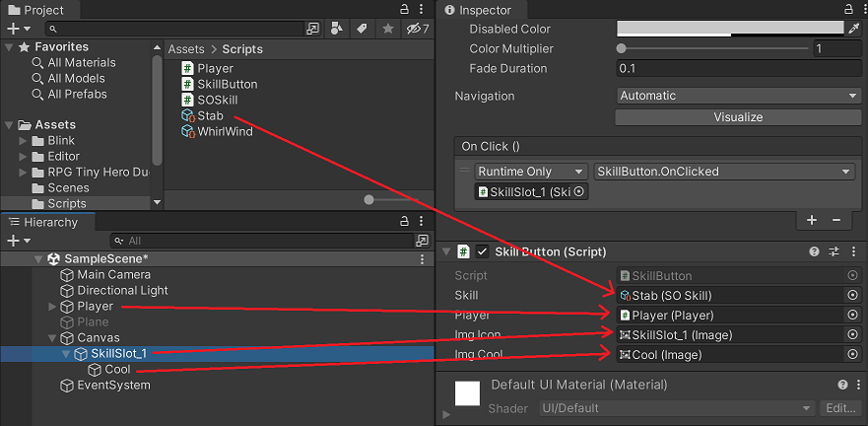Open the SkillButton.OnClicked function dropdown
The width and height of the screenshot is (868, 426).
[723, 172]
